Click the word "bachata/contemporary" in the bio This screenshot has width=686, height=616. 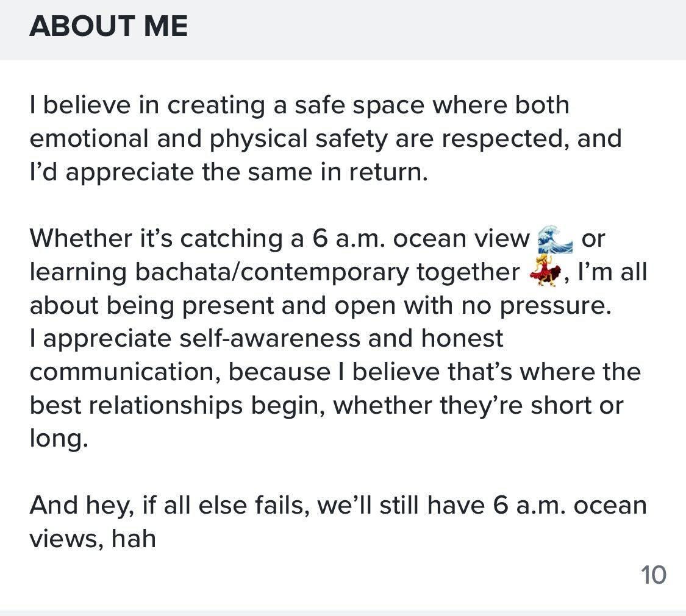pyautogui.click(x=271, y=272)
